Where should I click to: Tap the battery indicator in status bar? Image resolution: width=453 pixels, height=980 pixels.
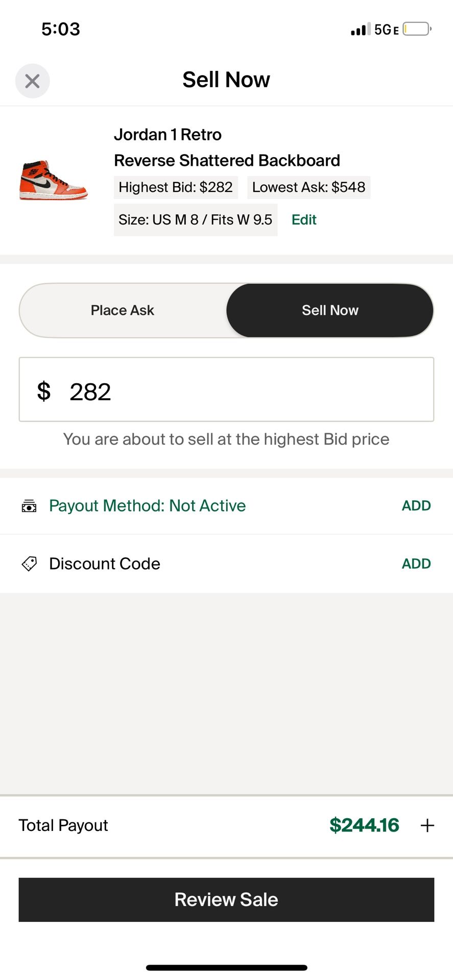[x=417, y=29]
